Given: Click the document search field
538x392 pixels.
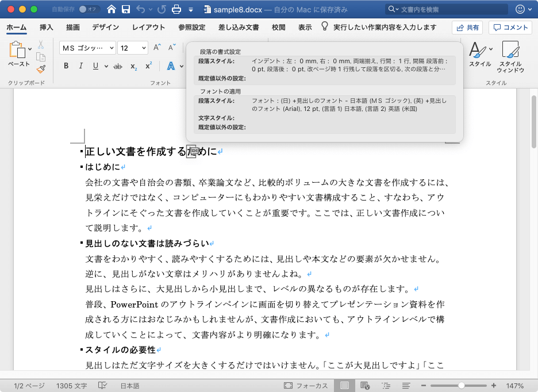Looking at the screenshot, I should click(x=447, y=9).
